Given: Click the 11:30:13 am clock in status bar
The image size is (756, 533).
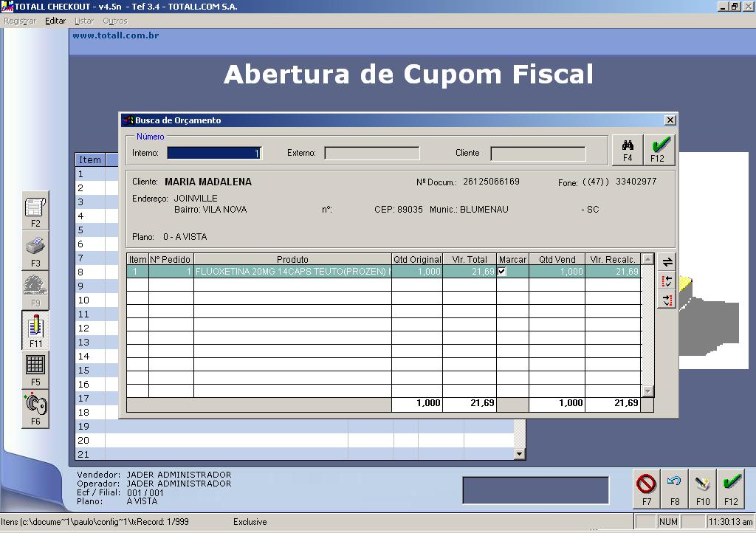Looking at the screenshot, I should (730, 521).
